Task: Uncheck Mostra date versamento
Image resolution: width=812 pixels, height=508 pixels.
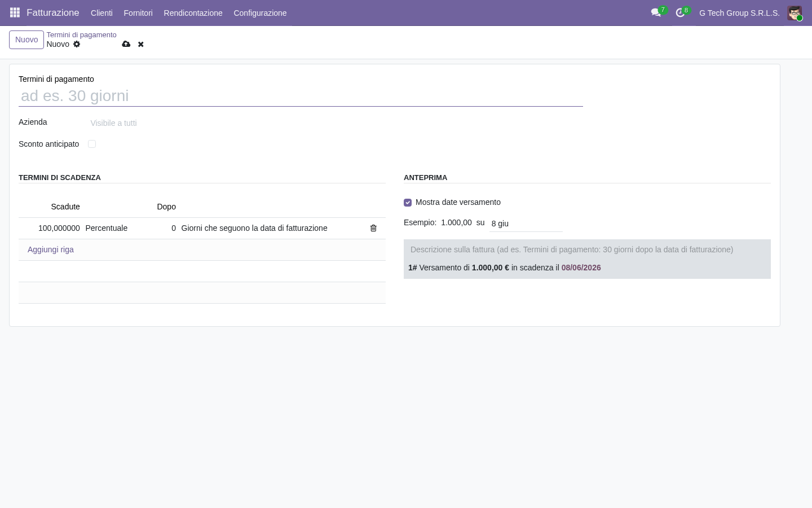Action: tap(408, 203)
